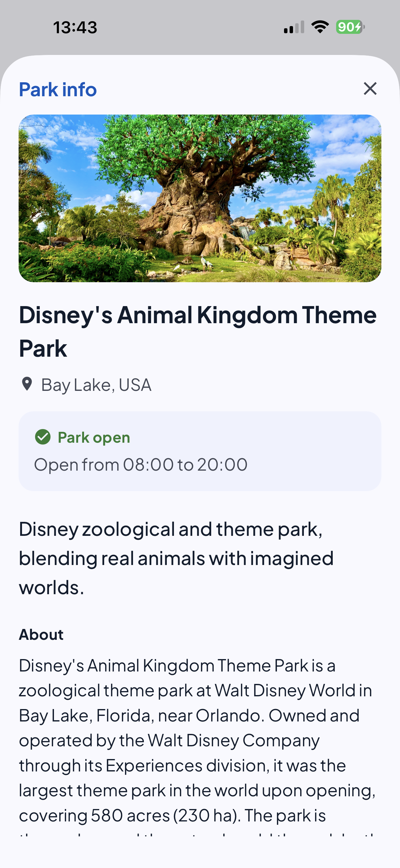The width and height of the screenshot is (400, 868).
Task: Tap the Wi-Fi icon in status bar
Action: (x=320, y=27)
